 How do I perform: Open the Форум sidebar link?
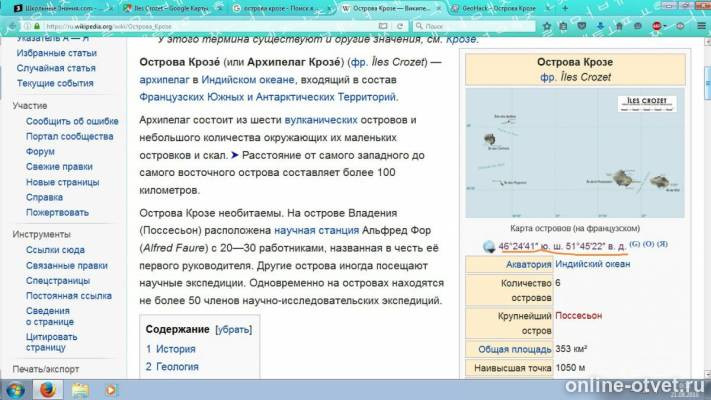point(40,151)
